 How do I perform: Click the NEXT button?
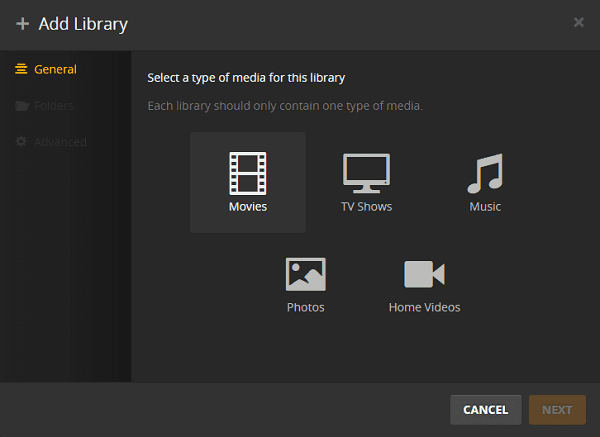click(x=557, y=410)
